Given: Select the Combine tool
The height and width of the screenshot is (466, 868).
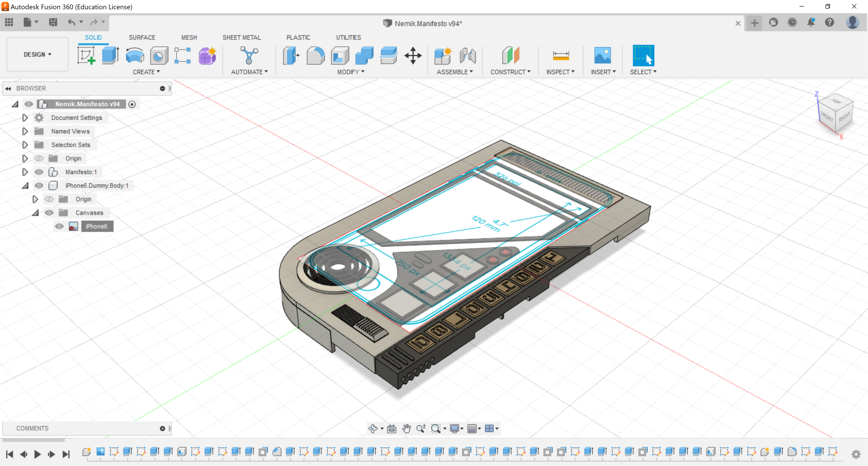Looking at the screenshot, I should 364,56.
